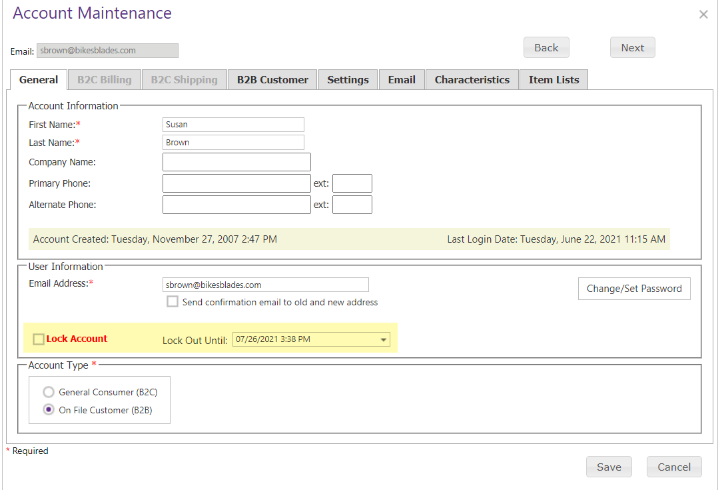
Task: Focus the Company Name input field
Action: tap(236, 162)
